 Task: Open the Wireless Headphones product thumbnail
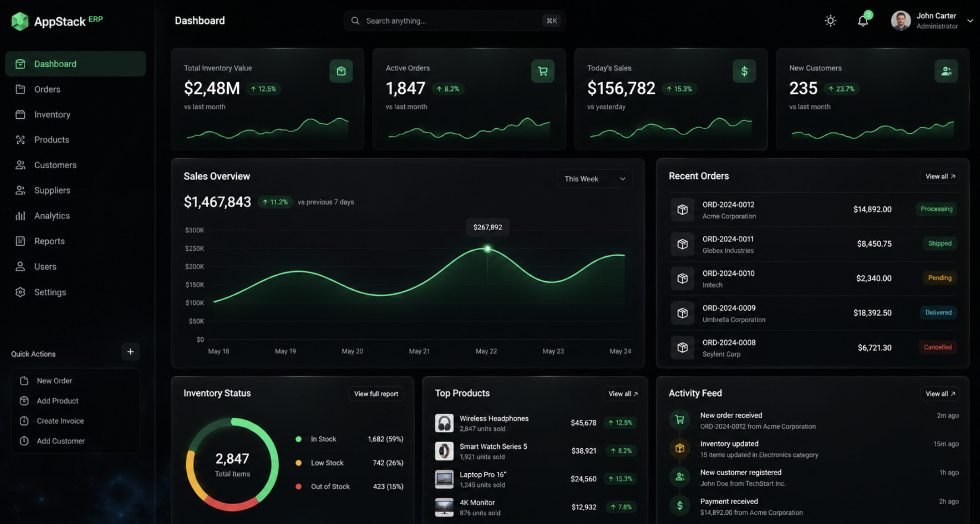pos(444,423)
